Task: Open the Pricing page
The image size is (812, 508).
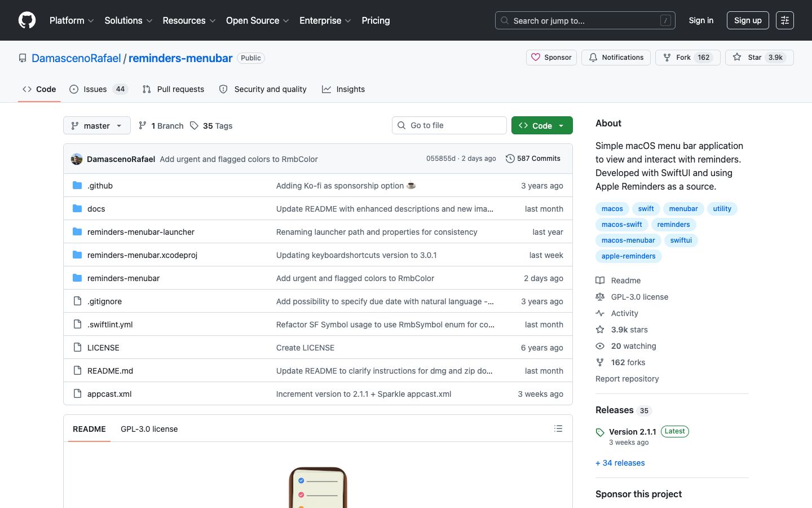Action: [x=376, y=20]
